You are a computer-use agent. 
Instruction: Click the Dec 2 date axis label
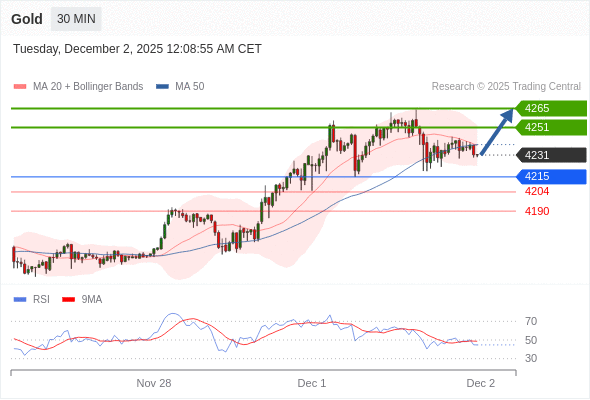(x=481, y=383)
